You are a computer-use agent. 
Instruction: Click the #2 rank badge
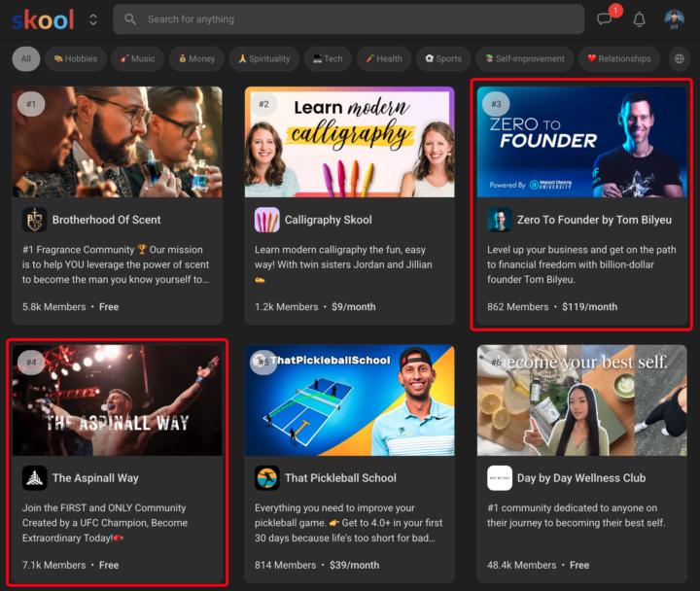[x=263, y=104]
